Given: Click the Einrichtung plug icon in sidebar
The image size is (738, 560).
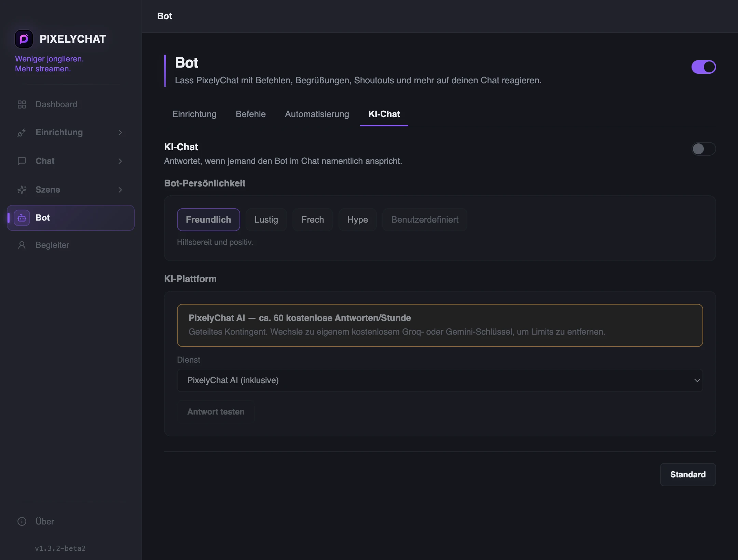Looking at the screenshot, I should tap(22, 132).
